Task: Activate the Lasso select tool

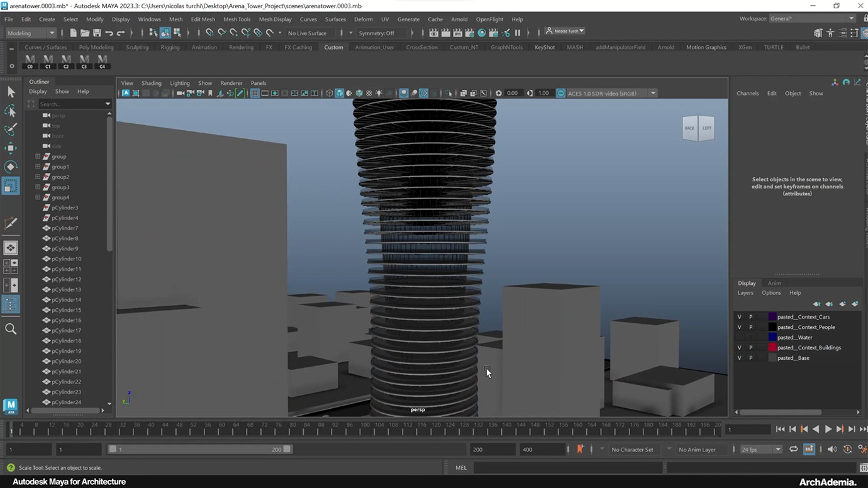Action: pos(11,111)
